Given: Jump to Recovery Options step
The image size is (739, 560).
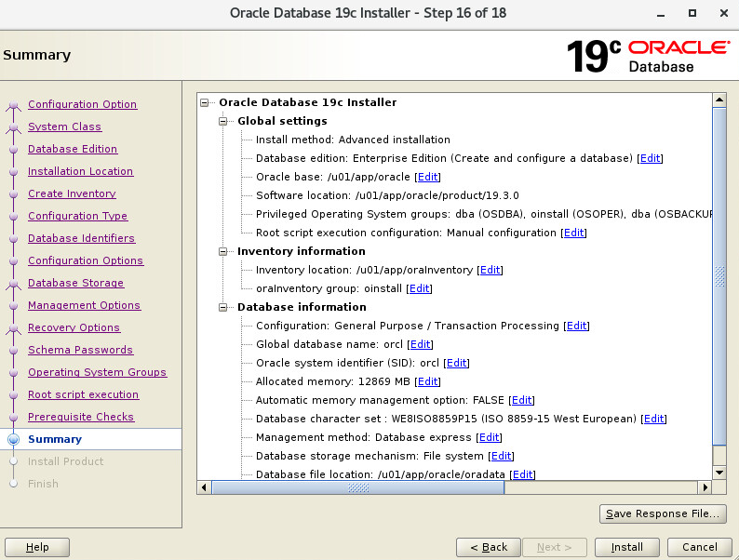Looking at the screenshot, I should (x=74, y=327).
